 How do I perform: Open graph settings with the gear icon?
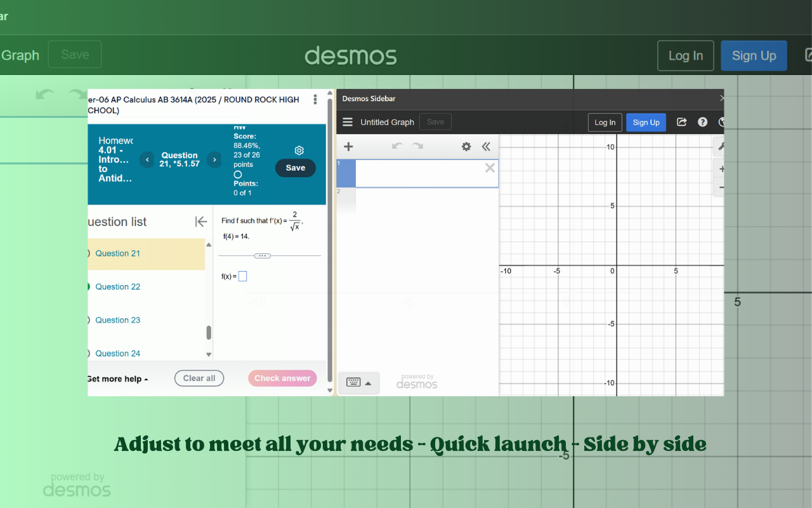pos(466,146)
